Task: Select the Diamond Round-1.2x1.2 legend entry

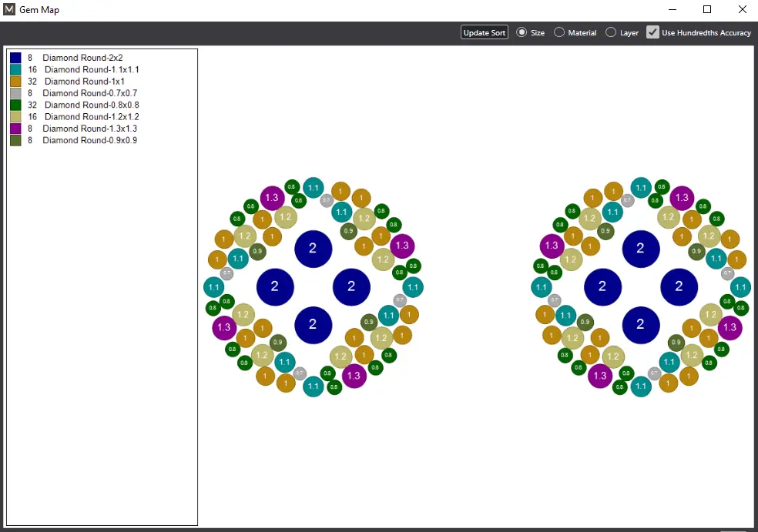Action: (x=91, y=117)
